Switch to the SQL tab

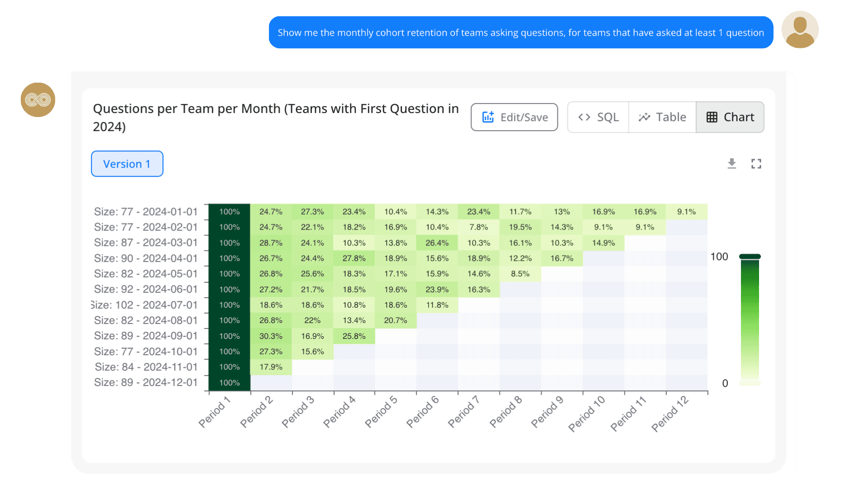(x=598, y=117)
